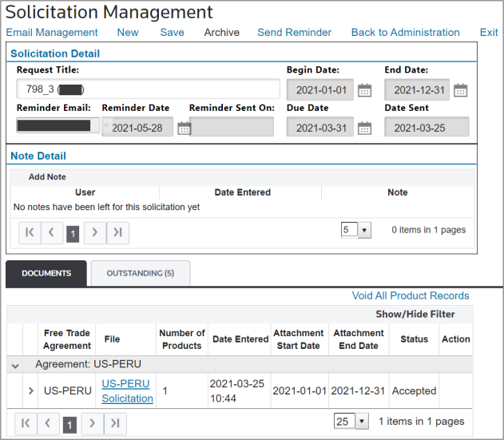Click Send Reminder link
This screenshot has width=504, height=440.
pos(295,33)
